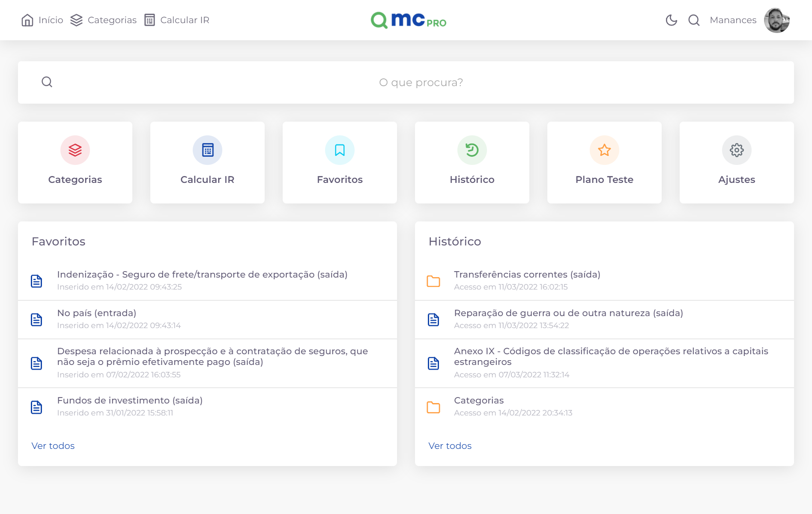The height and width of the screenshot is (514, 812).
Task: Open Transferências correntes (saída) folder entry
Action: [x=527, y=275]
